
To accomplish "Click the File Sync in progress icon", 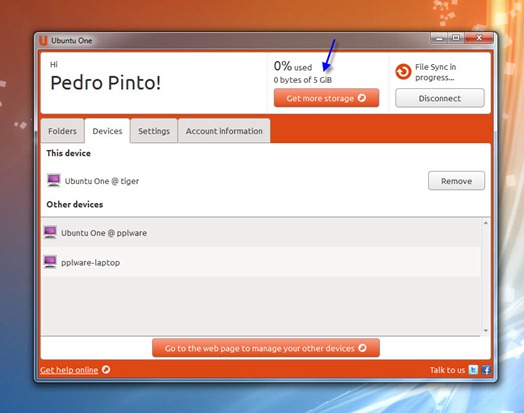I will coord(403,72).
